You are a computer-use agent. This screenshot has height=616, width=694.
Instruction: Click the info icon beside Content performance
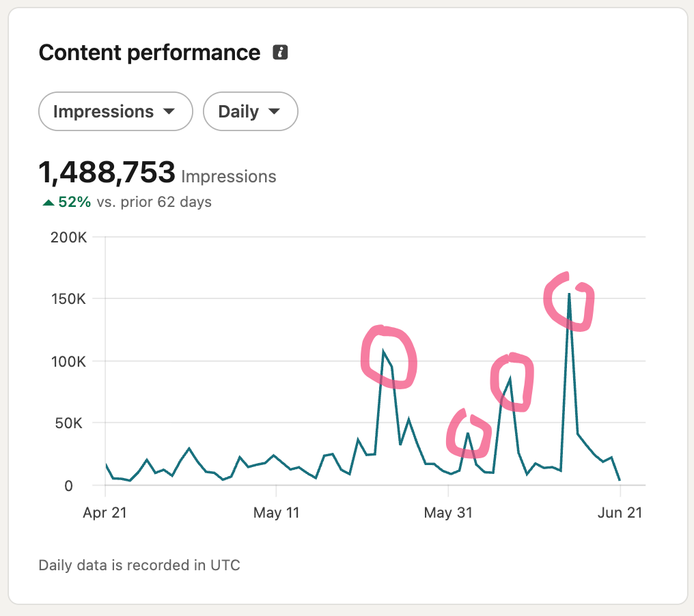280,52
